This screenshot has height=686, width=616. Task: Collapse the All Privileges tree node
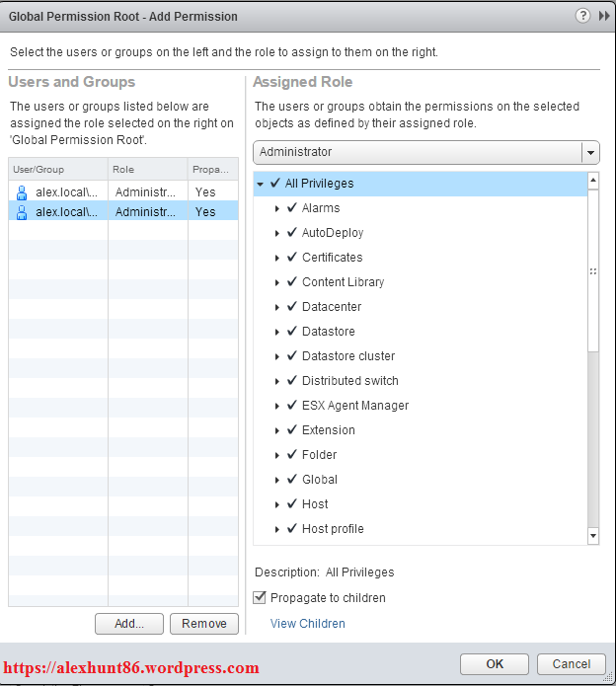tap(261, 184)
